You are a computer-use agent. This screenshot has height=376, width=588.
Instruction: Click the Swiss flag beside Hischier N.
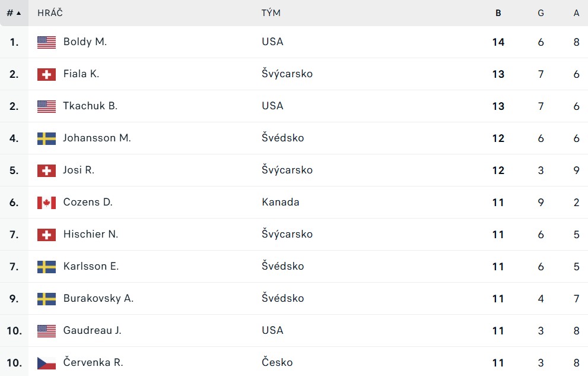click(x=46, y=235)
